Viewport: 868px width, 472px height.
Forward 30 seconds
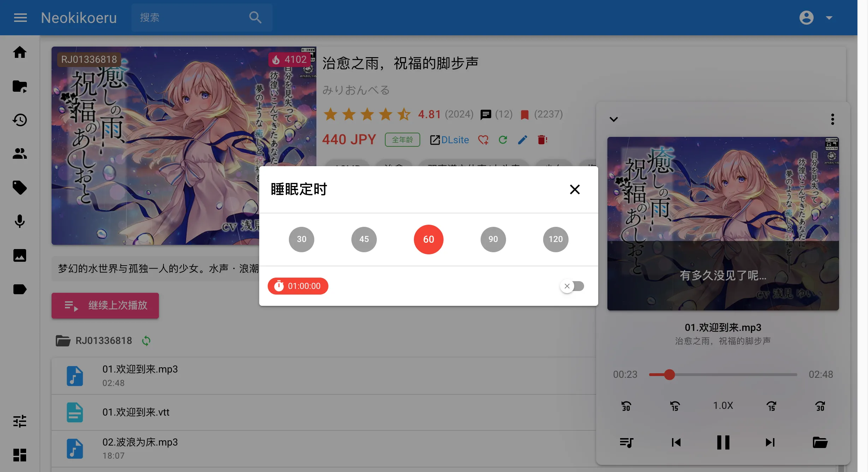[820, 406]
